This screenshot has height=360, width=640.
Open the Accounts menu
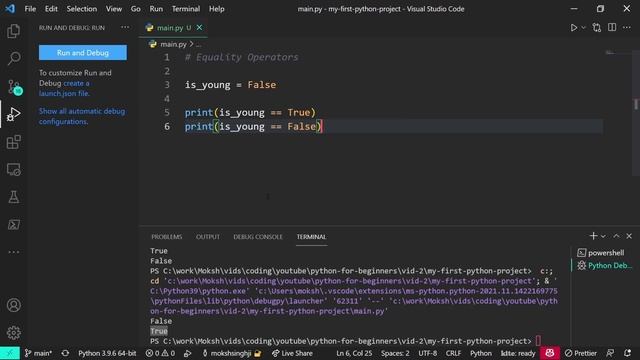pos(13,305)
